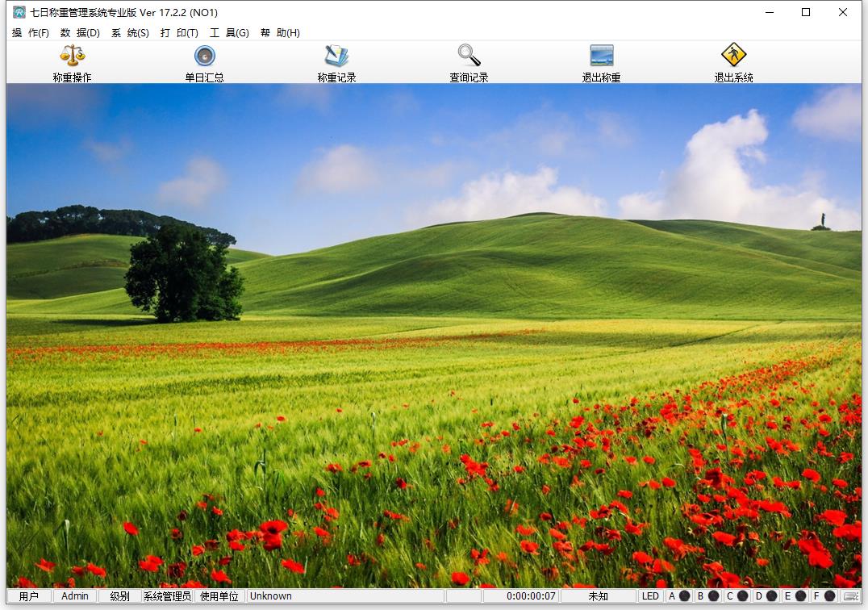Click the LED indicator F light
Screen dimensions: 868x610
coord(829,596)
